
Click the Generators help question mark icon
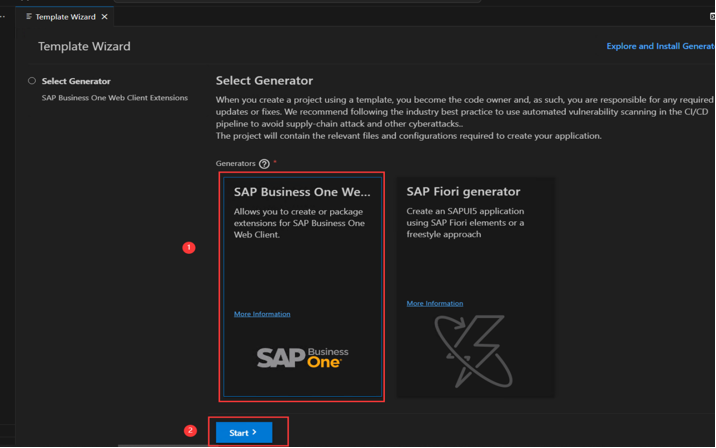(x=264, y=164)
